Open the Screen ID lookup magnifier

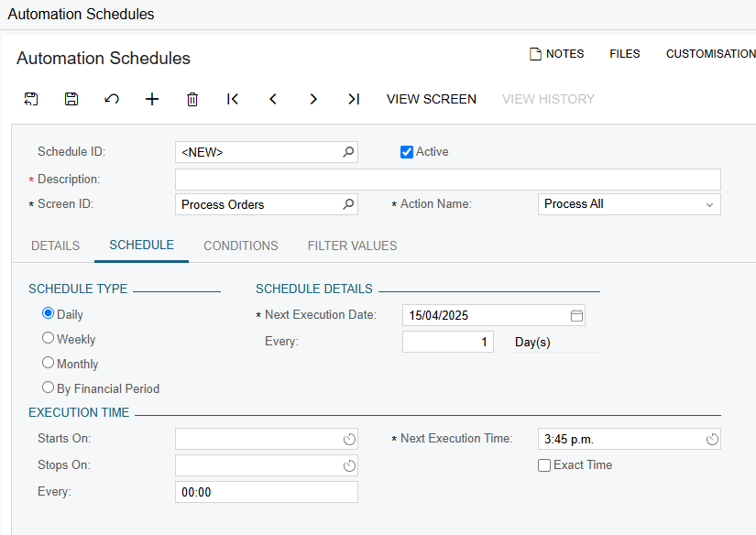coord(348,204)
